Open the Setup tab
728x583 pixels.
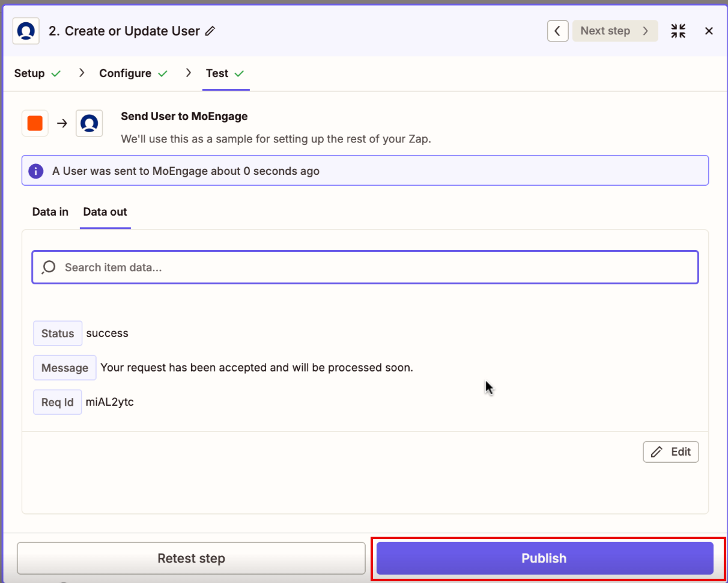[37, 73]
